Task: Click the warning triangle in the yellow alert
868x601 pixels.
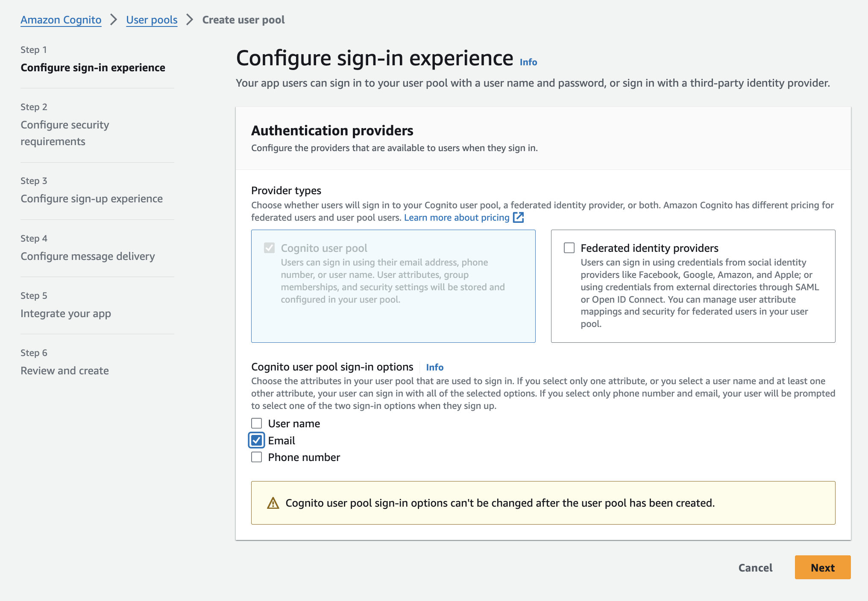Action: (273, 503)
